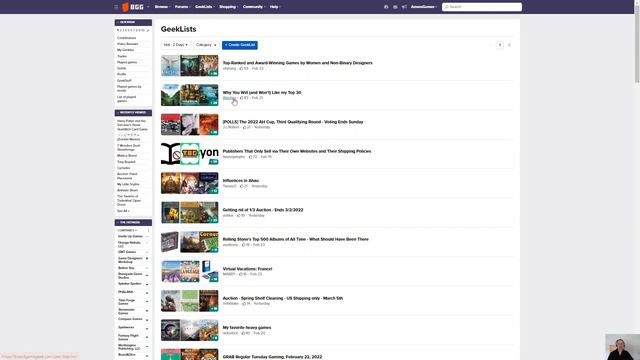This screenshot has height=360, width=640.
Task: Open Renegade Game Studios in Hotness list
Action: click(130, 276)
